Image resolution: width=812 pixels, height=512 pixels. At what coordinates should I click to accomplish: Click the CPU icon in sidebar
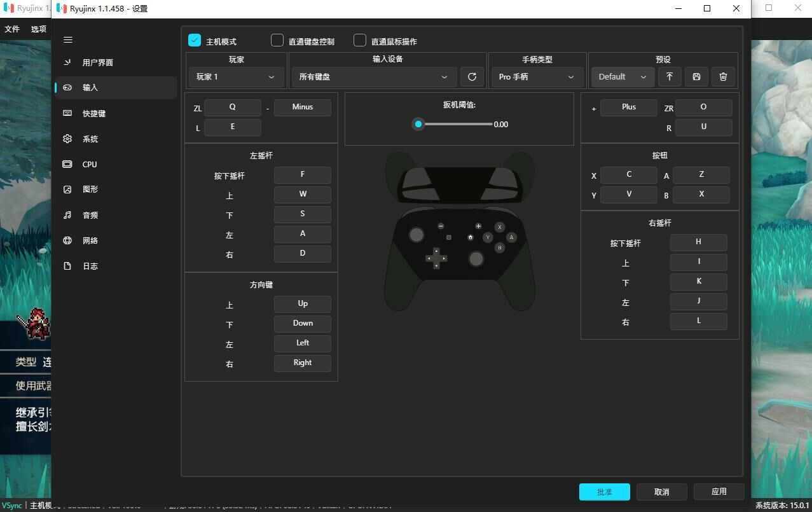click(x=67, y=164)
